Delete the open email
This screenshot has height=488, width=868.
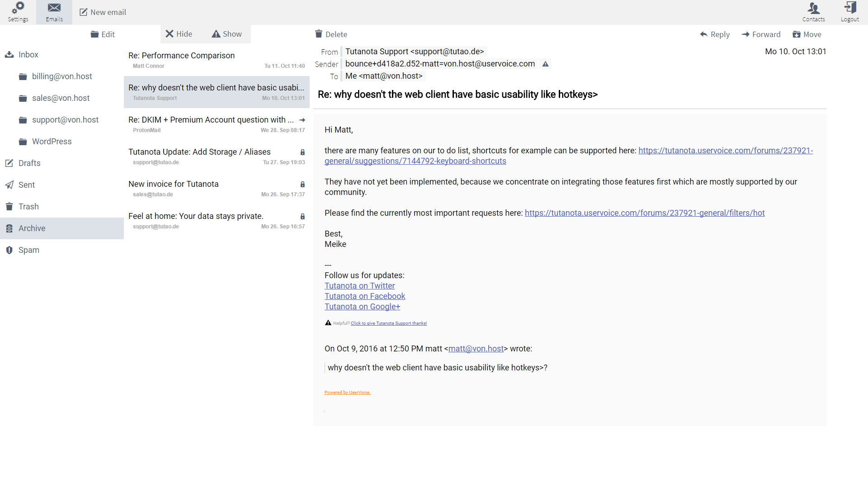pos(331,34)
